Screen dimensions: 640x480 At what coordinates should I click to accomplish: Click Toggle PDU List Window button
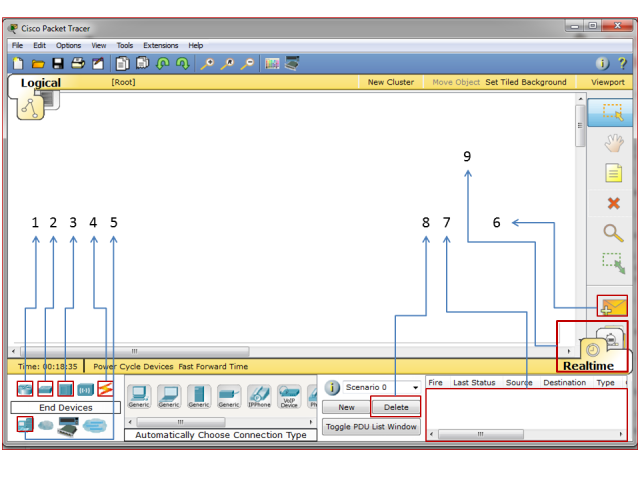pyautogui.click(x=371, y=427)
